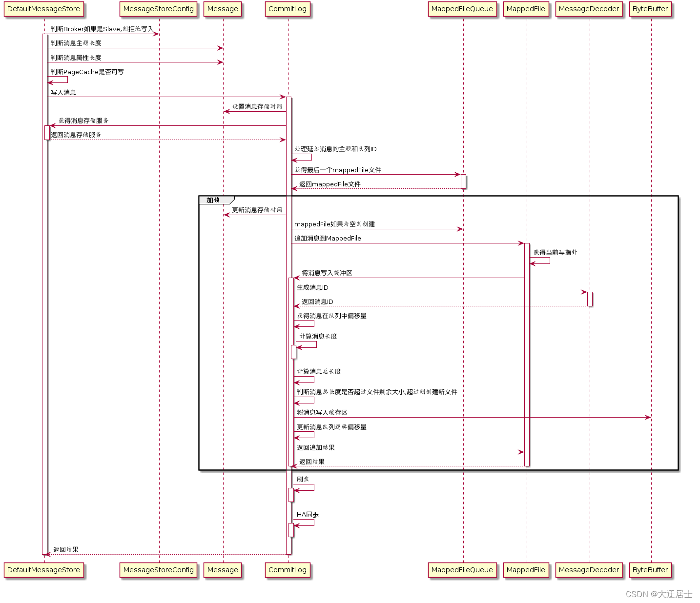Image resolution: width=700 pixels, height=603 pixels.
Task: Click the top MessageStoreConfig participant box
Action: 159,9
